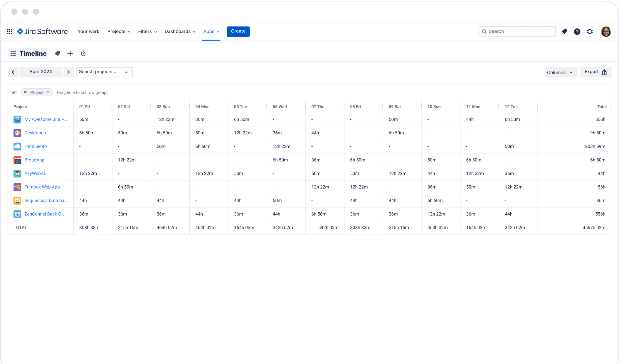
Task: Open the settings gear icon
Action: pos(590,32)
